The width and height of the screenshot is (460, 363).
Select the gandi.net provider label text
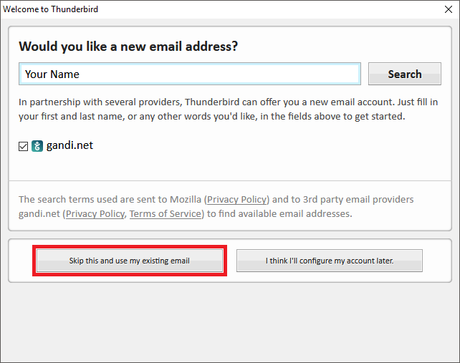coord(70,145)
